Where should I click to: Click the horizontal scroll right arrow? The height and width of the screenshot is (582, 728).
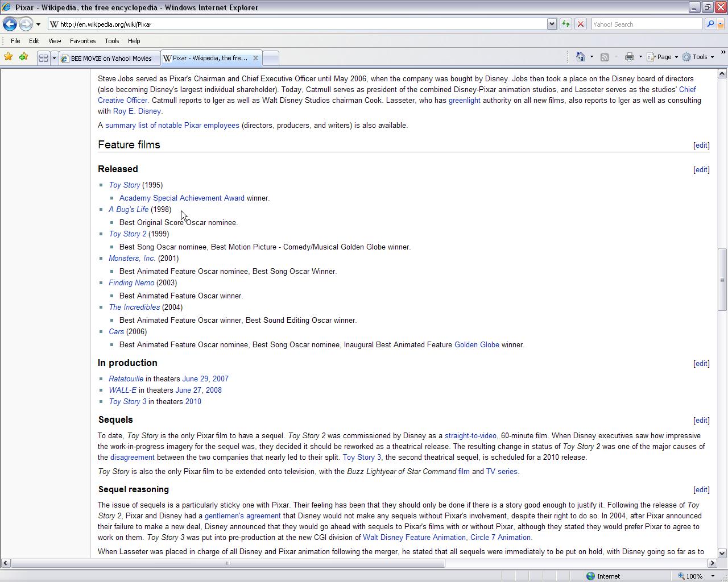pos(712,563)
